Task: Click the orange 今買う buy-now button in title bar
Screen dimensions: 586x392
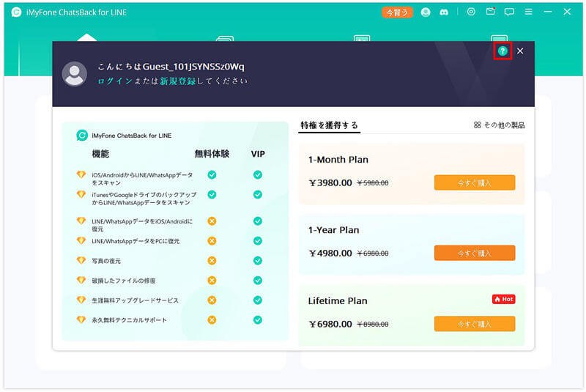Action: 397,12
